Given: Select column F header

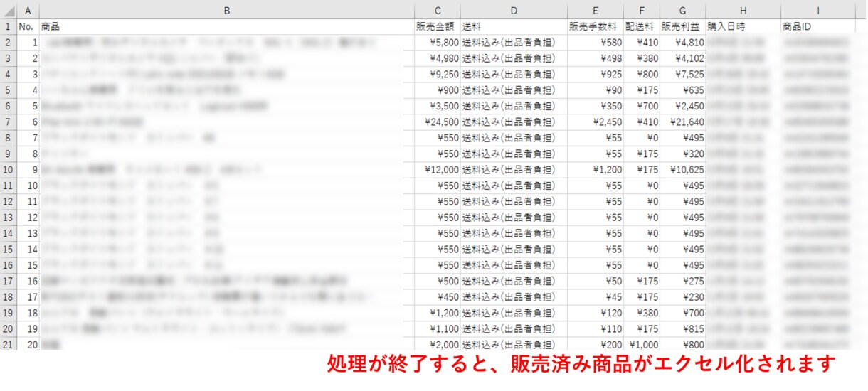Looking at the screenshot, I should pyautogui.click(x=642, y=10).
